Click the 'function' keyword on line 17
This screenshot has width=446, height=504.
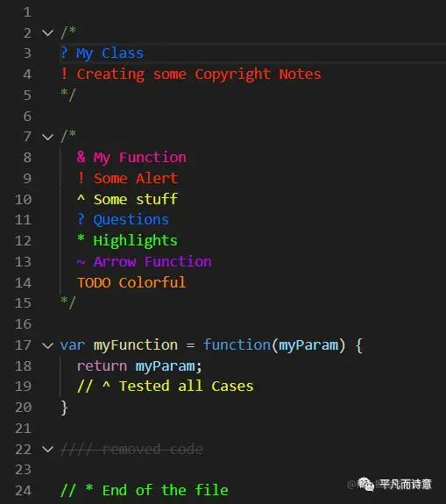237,344
